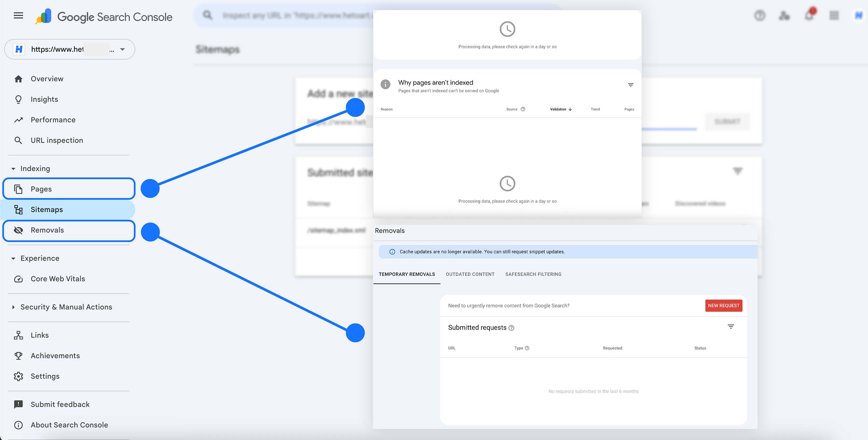Collapse the Experience section

click(13, 258)
